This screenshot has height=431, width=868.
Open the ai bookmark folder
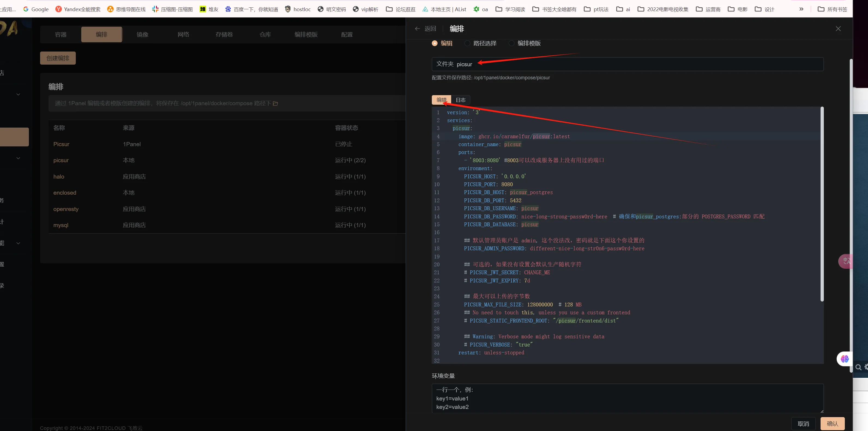pyautogui.click(x=623, y=9)
